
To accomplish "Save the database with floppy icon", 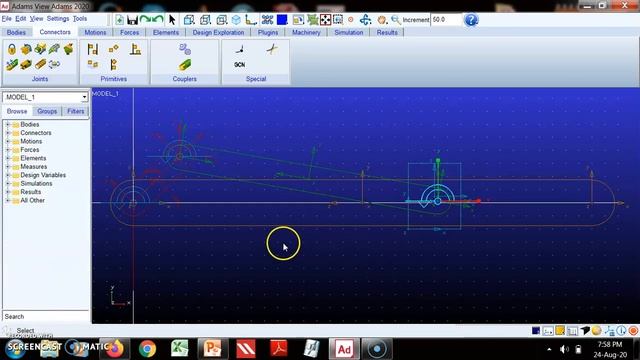I will point(132,20).
